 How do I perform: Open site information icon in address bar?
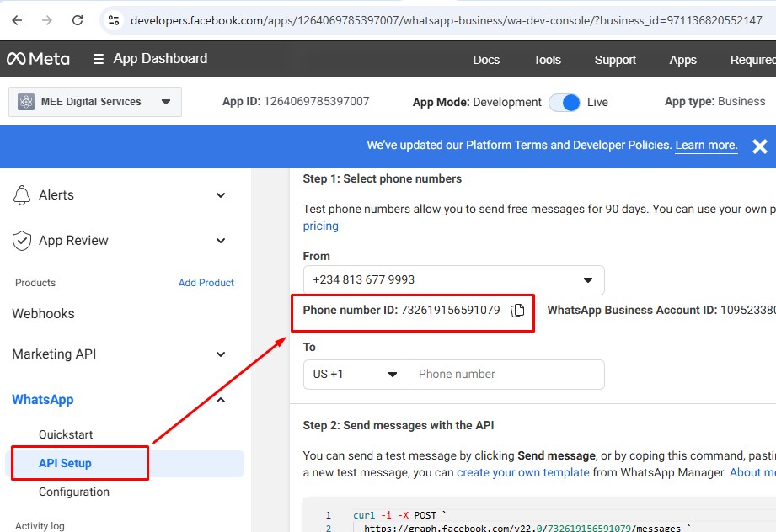tap(114, 20)
